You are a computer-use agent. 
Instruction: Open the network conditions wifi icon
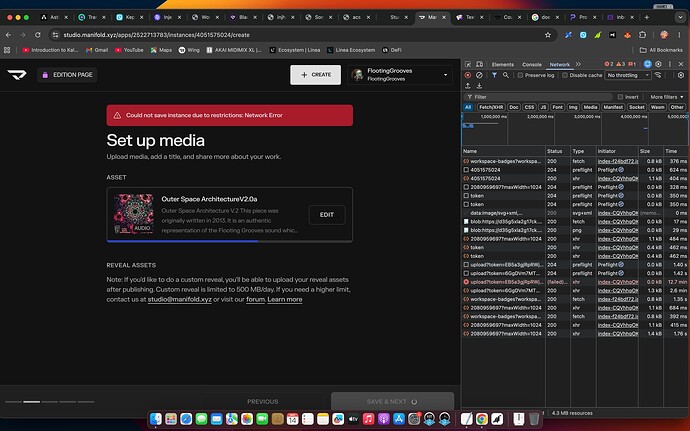coord(658,75)
